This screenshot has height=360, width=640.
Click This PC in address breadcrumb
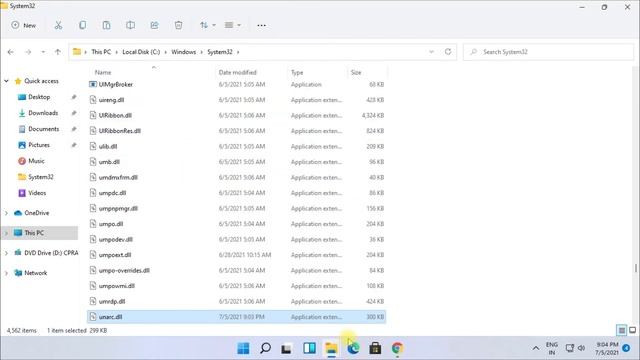(x=101, y=52)
